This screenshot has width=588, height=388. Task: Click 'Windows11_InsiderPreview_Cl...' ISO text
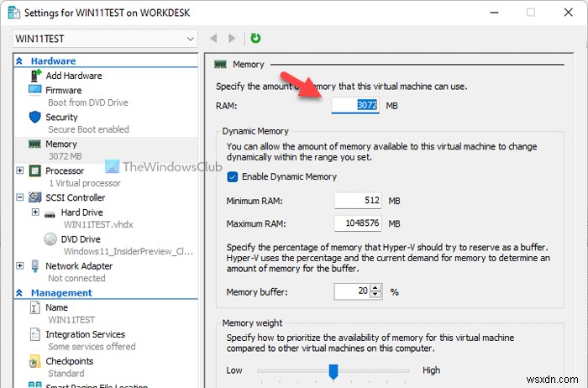tap(129, 252)
